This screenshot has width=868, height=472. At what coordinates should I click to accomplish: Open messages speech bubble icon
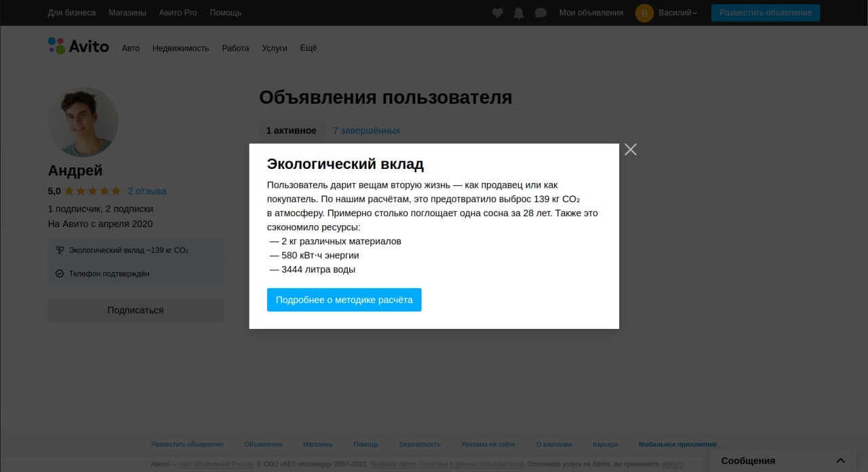(x=540, y=13)
